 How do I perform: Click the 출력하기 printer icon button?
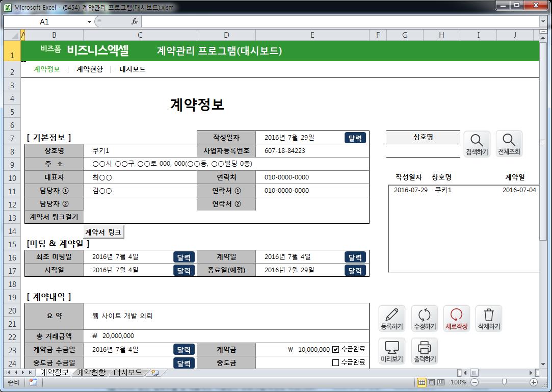click(425, 351)
